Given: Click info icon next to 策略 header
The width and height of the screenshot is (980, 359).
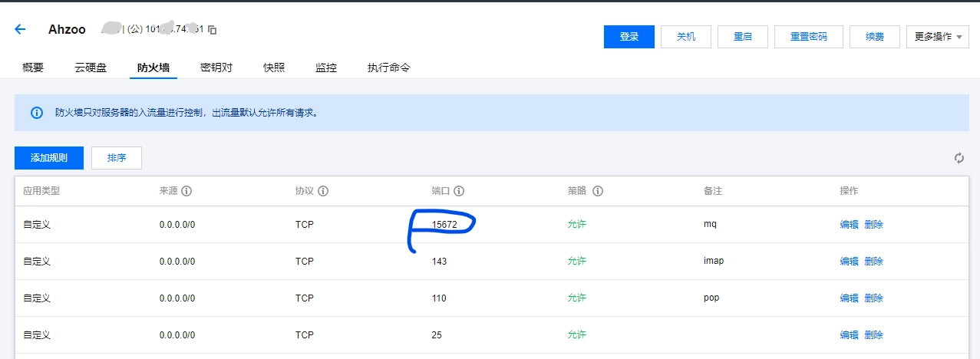Looking at the screenshot, I should 598,191.
